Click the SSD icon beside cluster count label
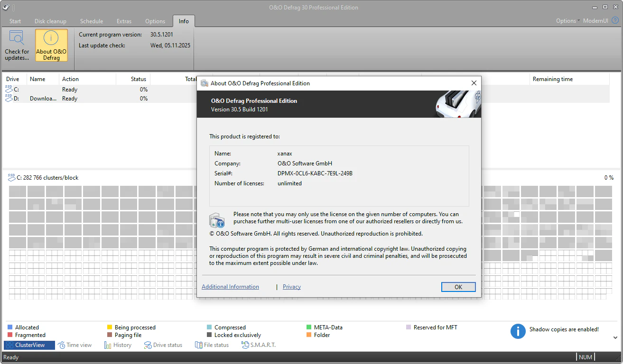 click(x=11, y=177)
